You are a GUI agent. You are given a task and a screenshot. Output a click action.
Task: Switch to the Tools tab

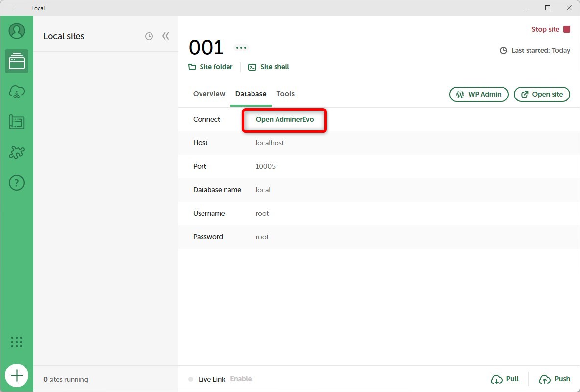pos(285,94)
